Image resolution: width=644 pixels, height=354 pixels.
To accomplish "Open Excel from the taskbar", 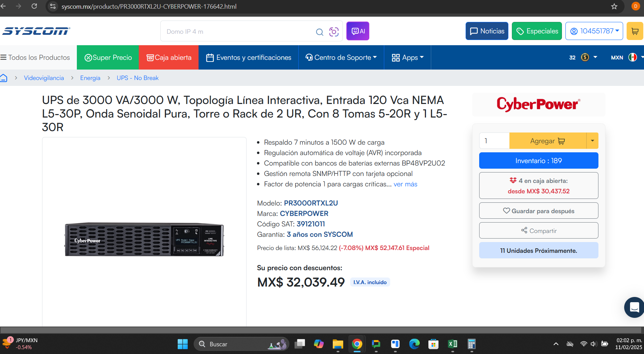I will [x=452, y=344].
